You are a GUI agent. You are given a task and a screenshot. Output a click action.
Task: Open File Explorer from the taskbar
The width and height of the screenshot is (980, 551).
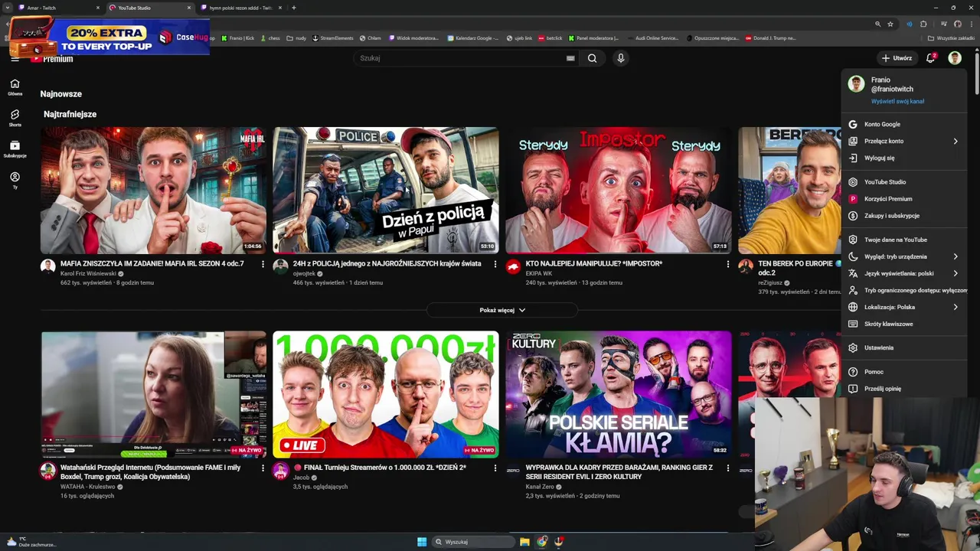[x=524, y=542]
